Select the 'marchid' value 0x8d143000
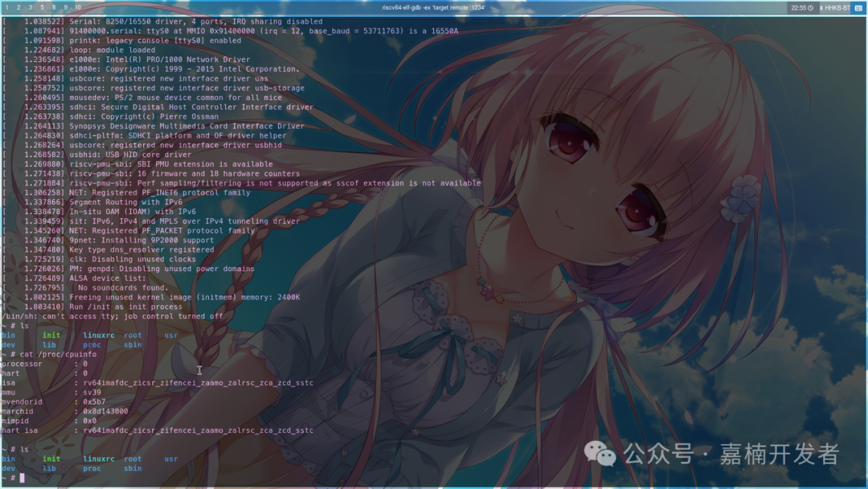The width and height of the screenshot is (868, 489). 106,412
